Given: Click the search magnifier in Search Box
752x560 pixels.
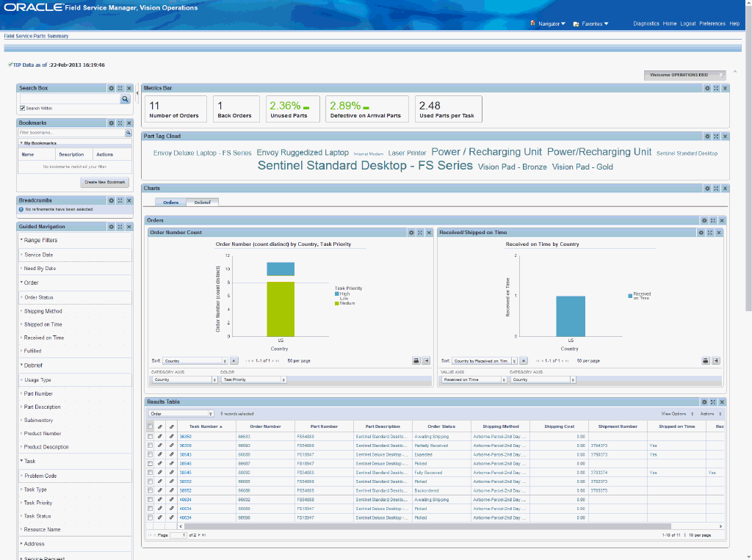Looking at the screenshot, I should point(125,99).
